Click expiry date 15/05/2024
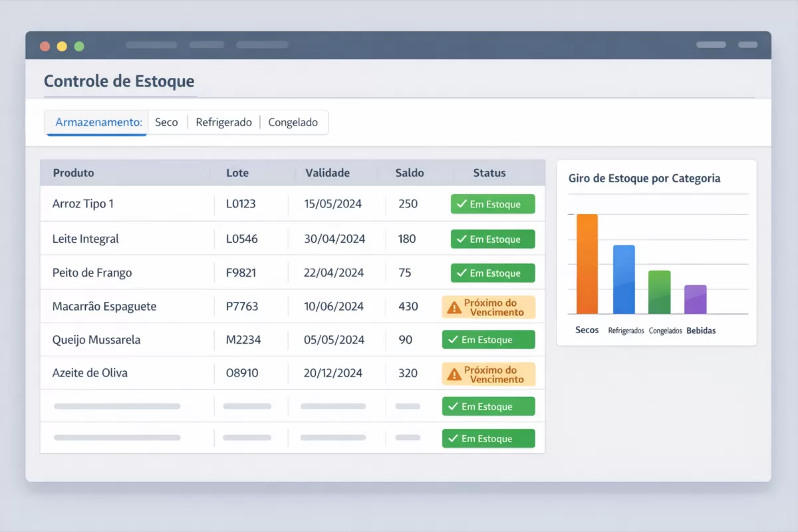 [333, 204]
